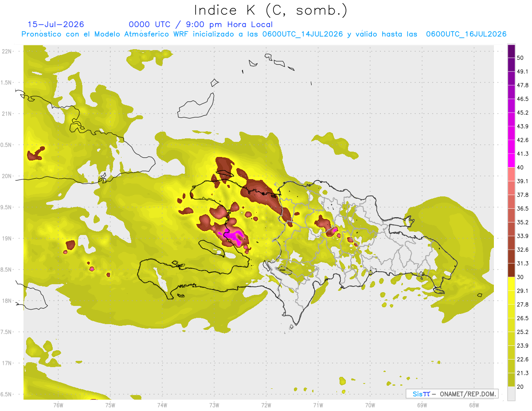
Task: Click latitude axis label "9.5N"
Action: click(6, 207)
